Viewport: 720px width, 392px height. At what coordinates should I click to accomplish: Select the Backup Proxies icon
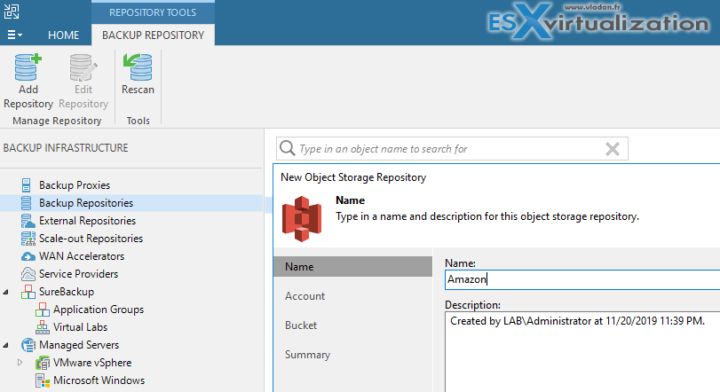click(x=26, y=185)
